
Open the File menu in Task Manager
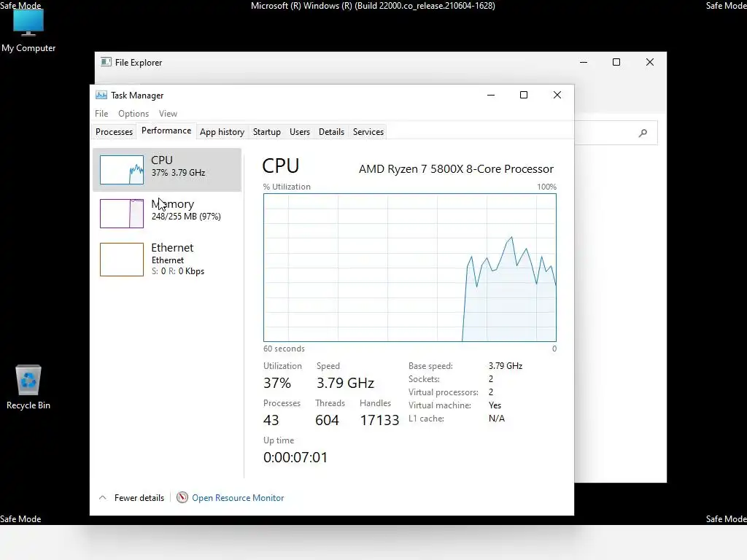(101, 114)
